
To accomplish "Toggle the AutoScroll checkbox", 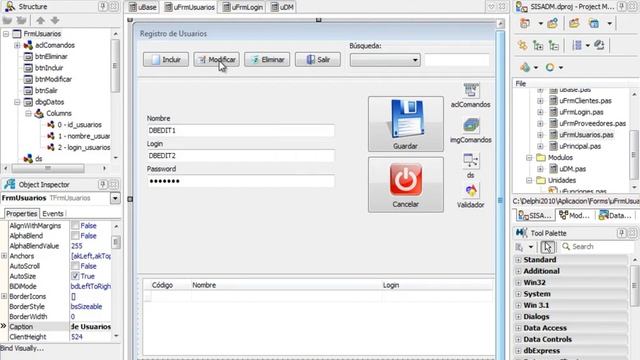I will tap(75, 266).
